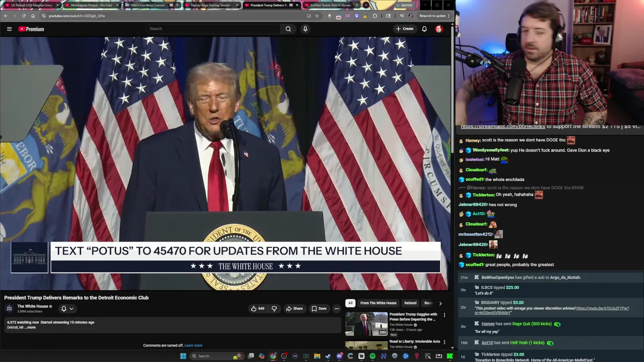Screen dimensions: 644x362
Task: Open the YouTube hamburger guide menu
Action: coord(9,29)
